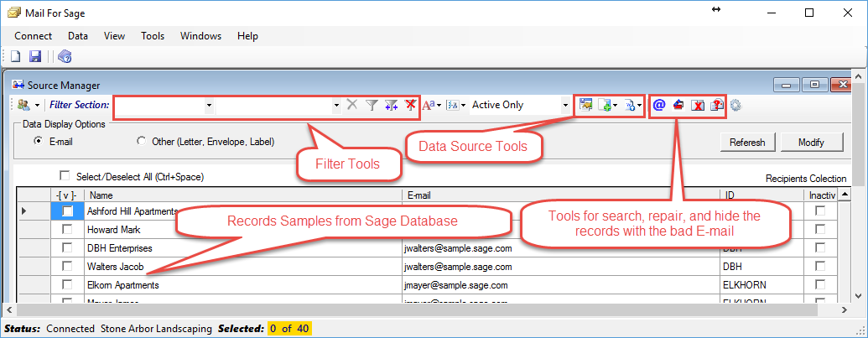
Task: Click jmayer@sample.sage.com in Elkorn Apartments row
Action: [455, 285]
